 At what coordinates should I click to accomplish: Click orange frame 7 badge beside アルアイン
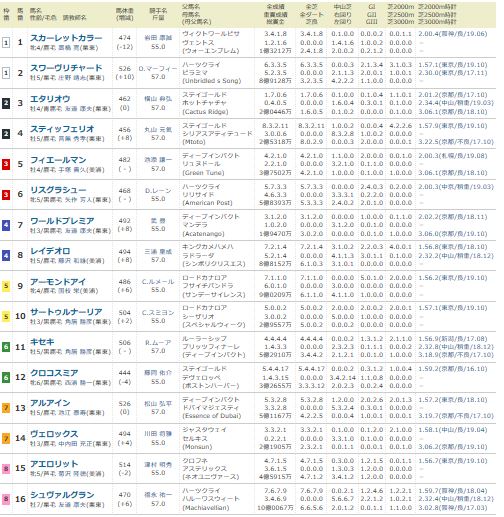(x=6, y=408)
